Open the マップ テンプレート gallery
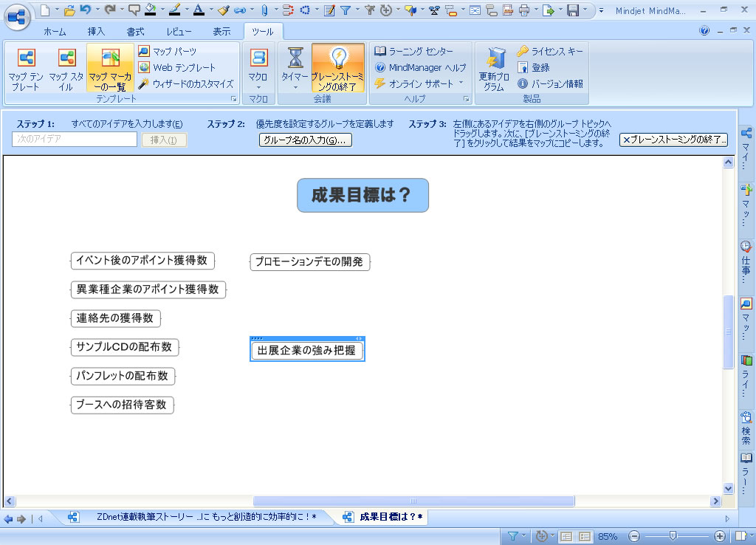 pos(26,68)
